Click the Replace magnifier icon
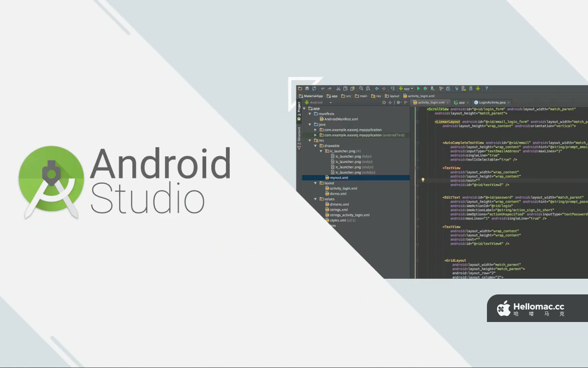Viewport: 588px width, 368px height. [368, 89]
